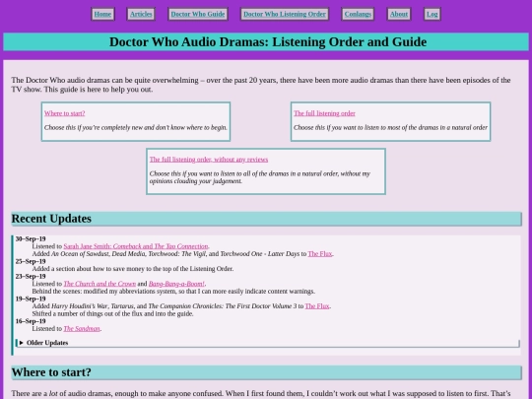Open The Sandman review link
This screenshot has height=399, width=532.
tap(82, 328)
